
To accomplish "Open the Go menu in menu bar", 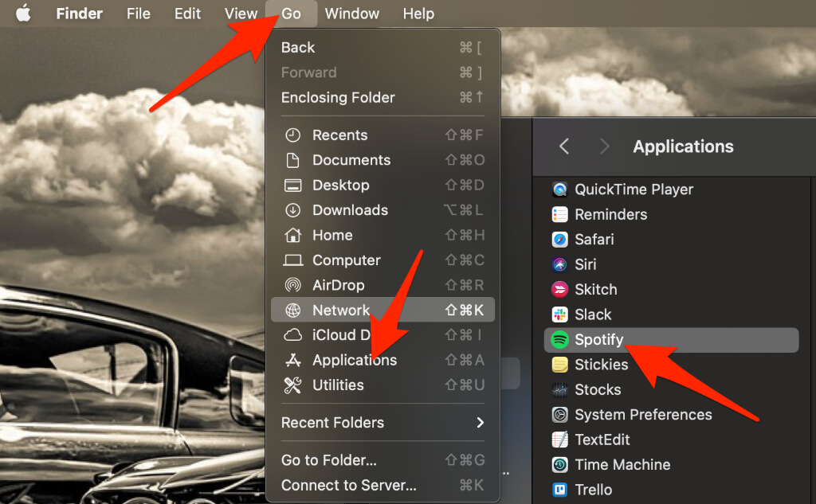I will 291,14.
